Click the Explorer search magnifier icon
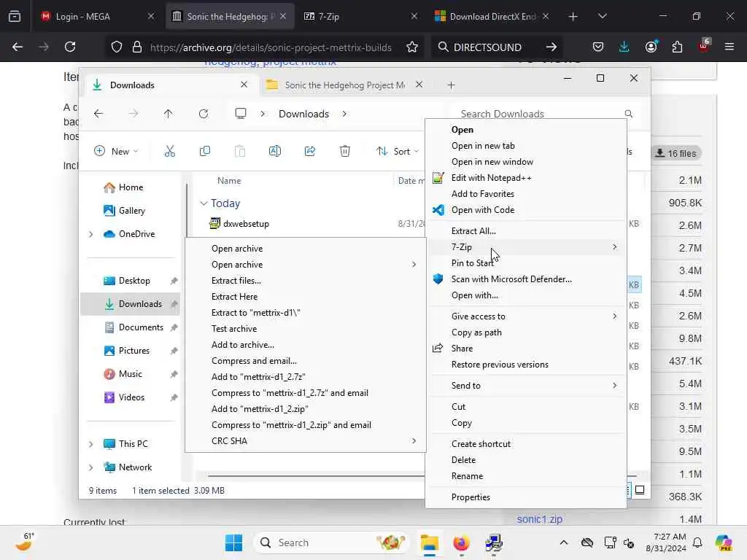 629,114
